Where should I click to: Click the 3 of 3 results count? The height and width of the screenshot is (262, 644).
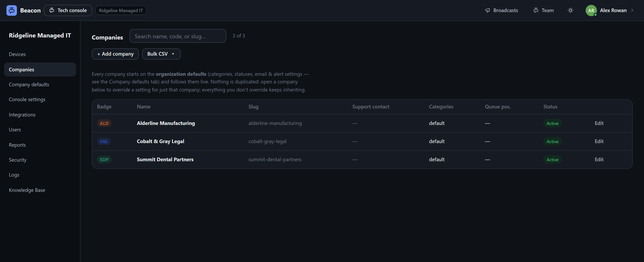[x=238, y=36]
